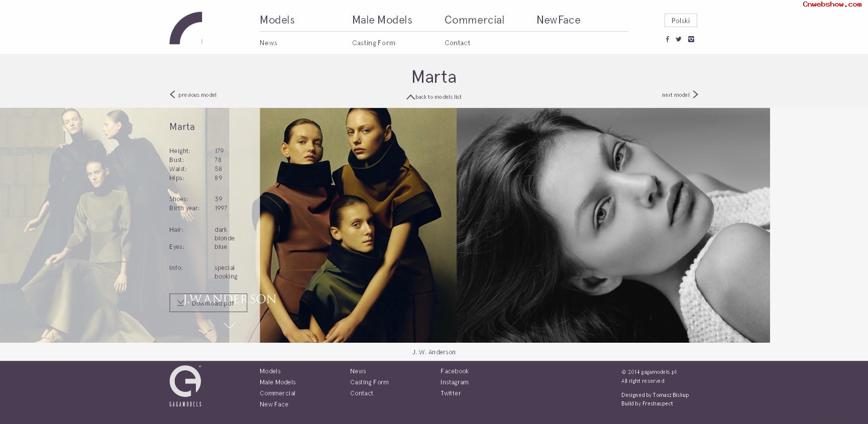868x424 pixels.
Task: Open NewFace in top navigation
Action: point(559,20)
